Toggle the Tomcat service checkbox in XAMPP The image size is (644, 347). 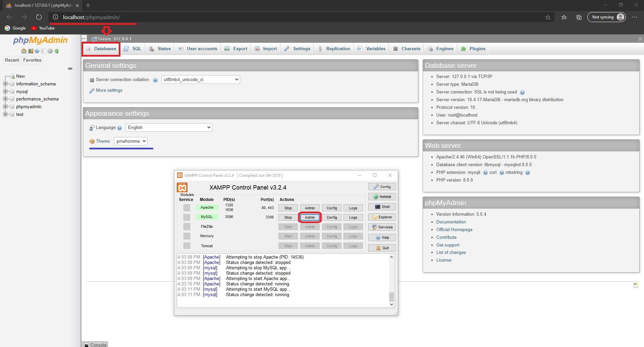pyautogui.click(x=186, y=246)
